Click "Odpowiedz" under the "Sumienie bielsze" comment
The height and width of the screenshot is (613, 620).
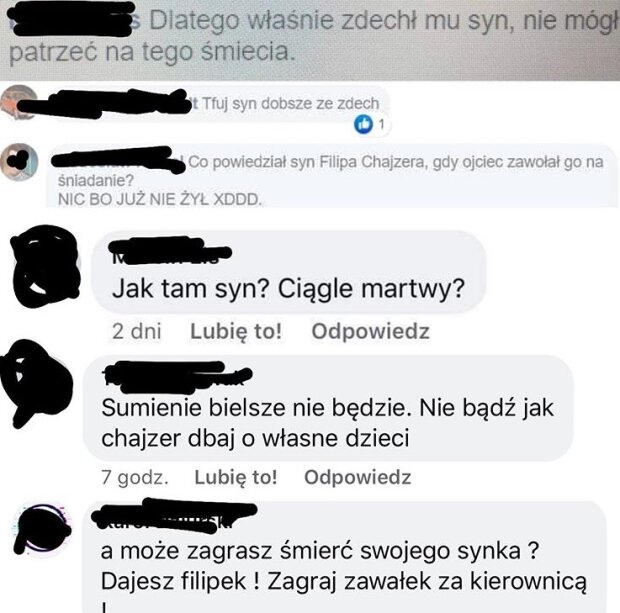point(358,477)
